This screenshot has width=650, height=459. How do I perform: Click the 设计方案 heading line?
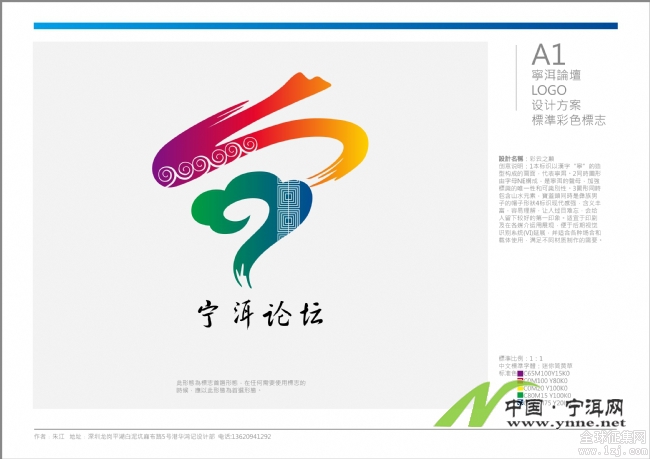556,105
